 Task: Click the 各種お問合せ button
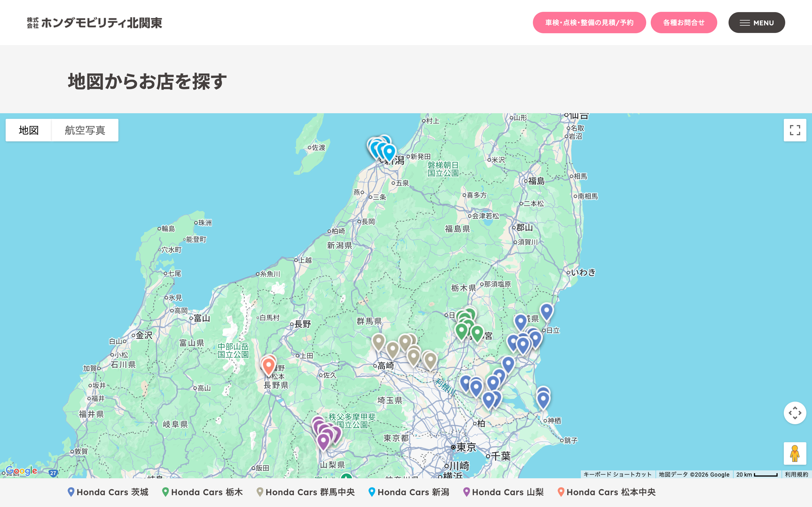683,23
